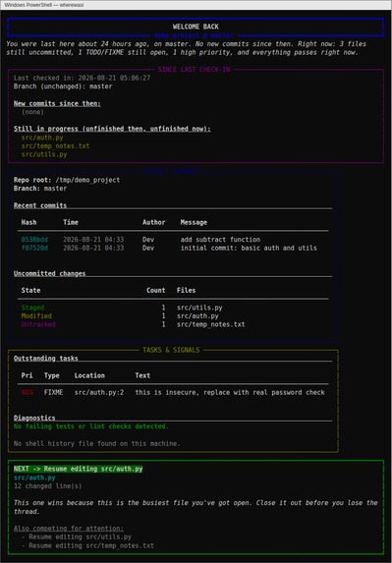This screenshot has height=563, width=392.
Task: Click the 'Uncommitted changes' heading
Action: pos(49,273)
